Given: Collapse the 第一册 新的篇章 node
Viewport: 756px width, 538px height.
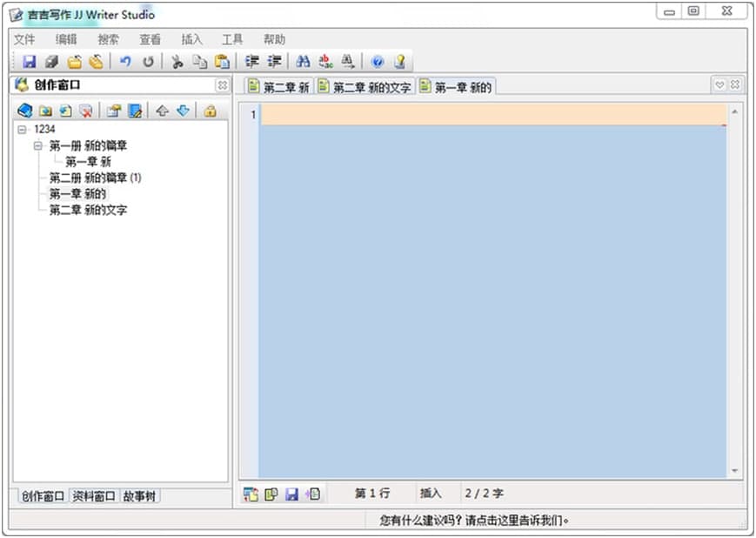Looking at the screenshot, I should [x=37, y=145].
